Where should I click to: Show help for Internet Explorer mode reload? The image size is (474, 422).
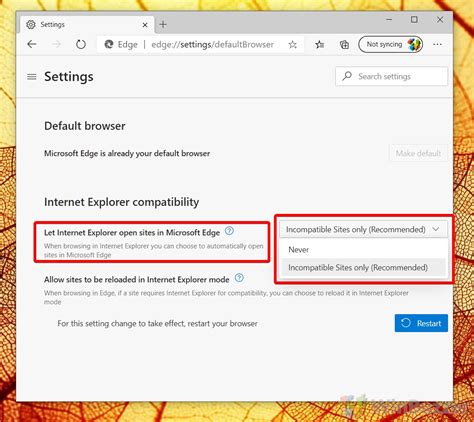click(x=239, y=278)
